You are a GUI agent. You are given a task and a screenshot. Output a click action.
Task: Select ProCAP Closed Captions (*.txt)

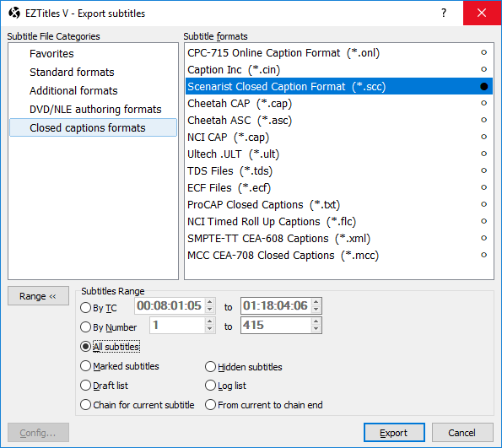pos(338,204)
